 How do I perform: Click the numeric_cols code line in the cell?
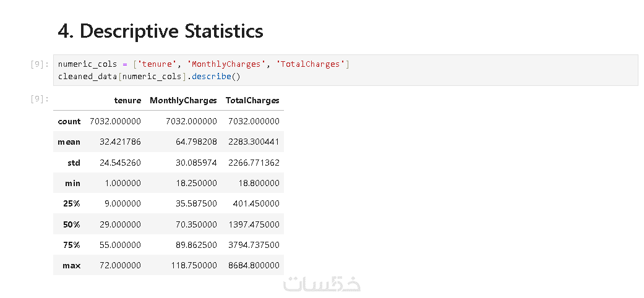click(204, 64)
